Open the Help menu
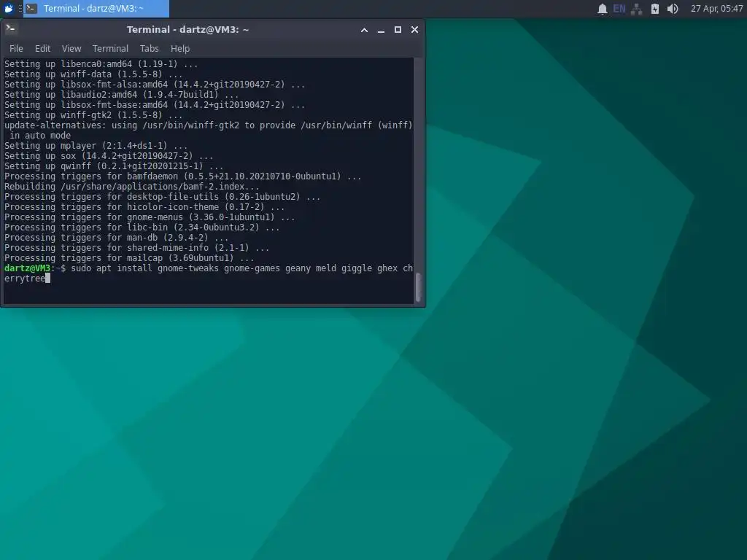The width and height of the screenshot is (747, 560). [x=180, y=49]
